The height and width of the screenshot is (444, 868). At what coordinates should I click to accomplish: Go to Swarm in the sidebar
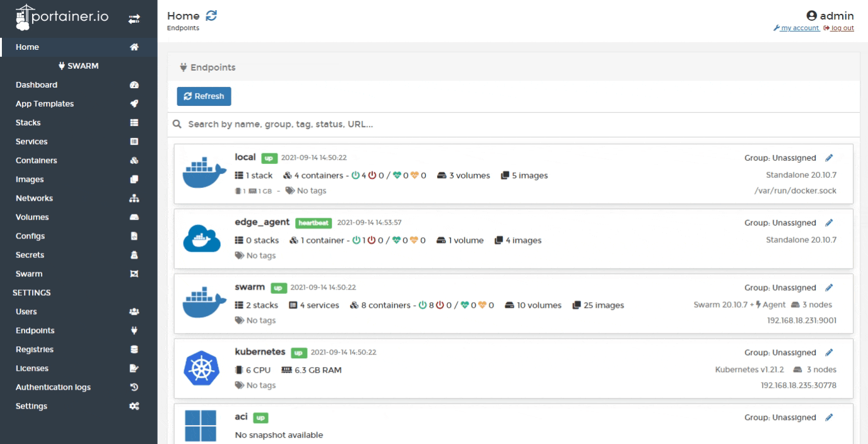click(79, 274)
